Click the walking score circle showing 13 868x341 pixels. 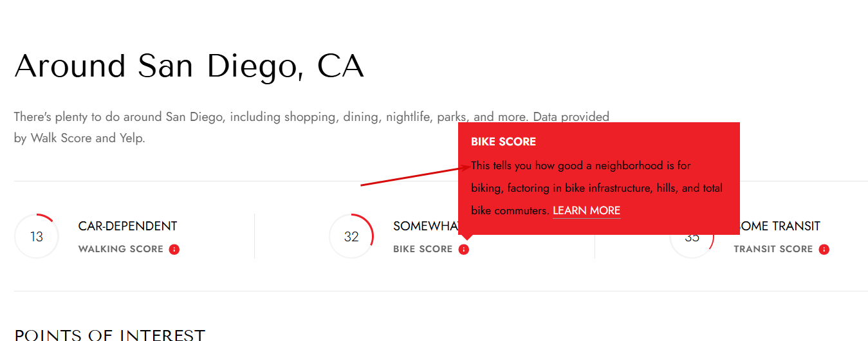tap(37, 237)
